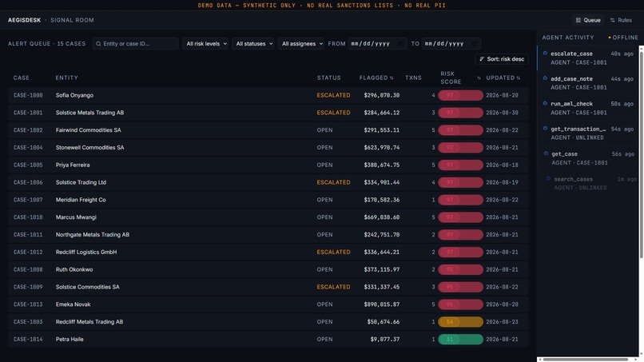Open the TO date calendar picker icon
The image size is (644, 362).
(475, 44)
